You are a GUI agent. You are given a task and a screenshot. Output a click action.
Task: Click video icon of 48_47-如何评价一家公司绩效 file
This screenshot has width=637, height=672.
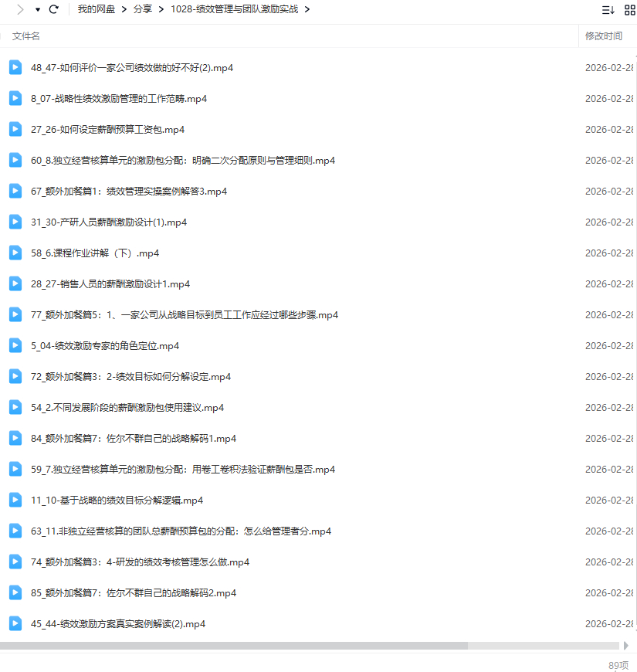(x=15, y=67)
